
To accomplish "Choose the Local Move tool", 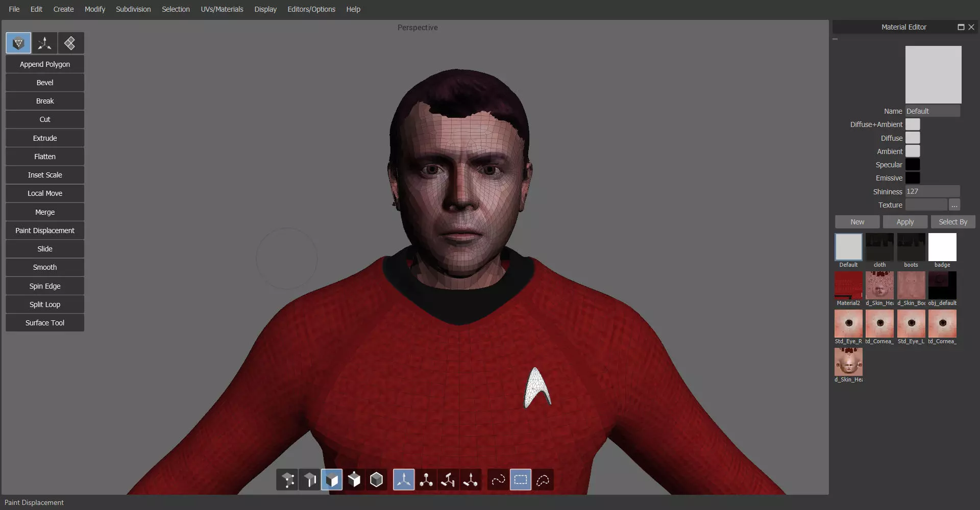I will click(45, 193).
